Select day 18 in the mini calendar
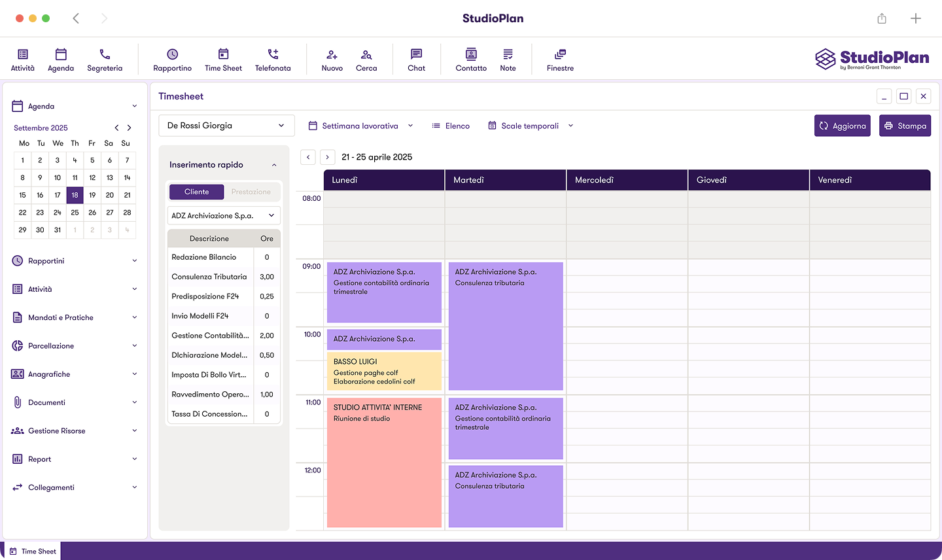Image resolution: width=942 pixels, height=560 pixels. pos(75,195)
